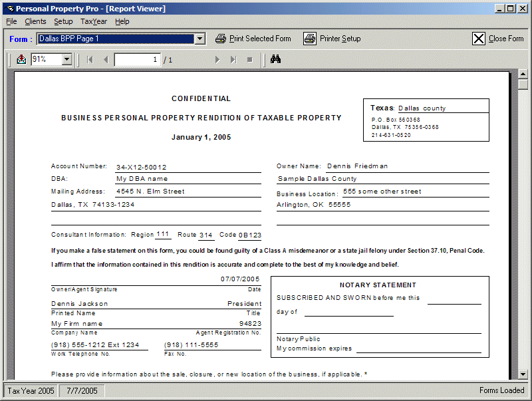The height and width of the screenshot is (401, 532).
Task: Click business location 555 some other street
Action: [x=382, y=192]
